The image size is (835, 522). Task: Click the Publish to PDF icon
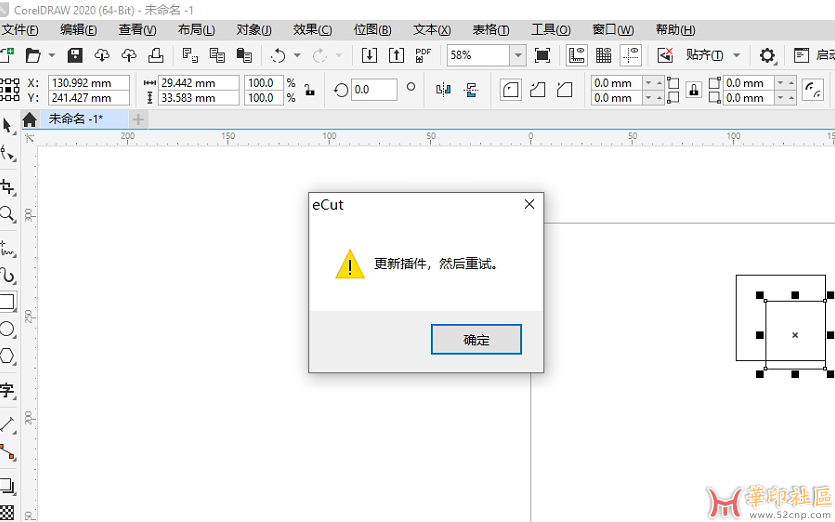coord(423,55)
